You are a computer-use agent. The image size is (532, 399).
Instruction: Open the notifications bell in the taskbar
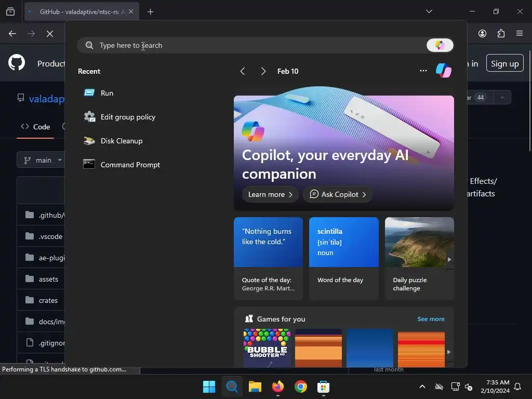(517, 387)
